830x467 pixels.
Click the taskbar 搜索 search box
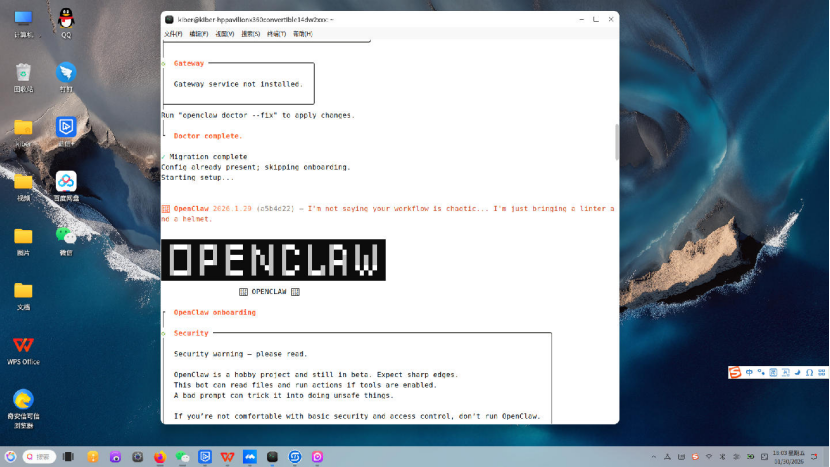click(40, 456)
